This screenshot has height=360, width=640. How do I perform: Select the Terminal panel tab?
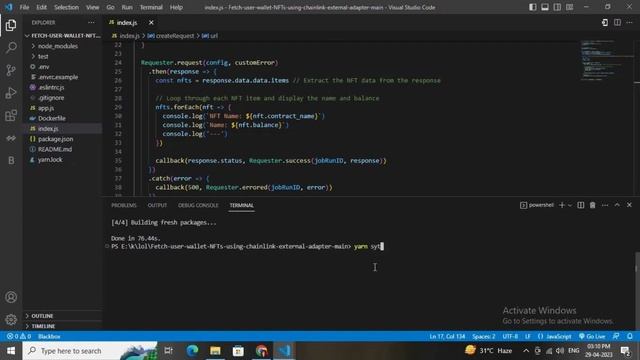coord(241,205)
